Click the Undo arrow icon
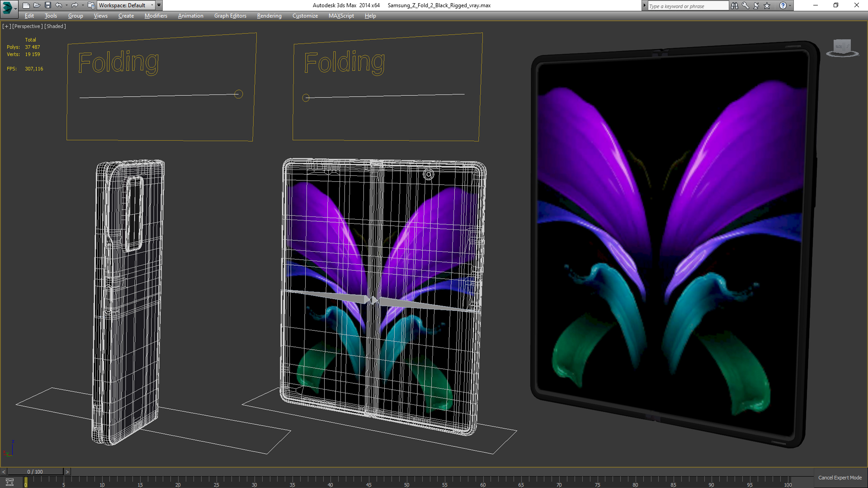 (x=59, y=5)
